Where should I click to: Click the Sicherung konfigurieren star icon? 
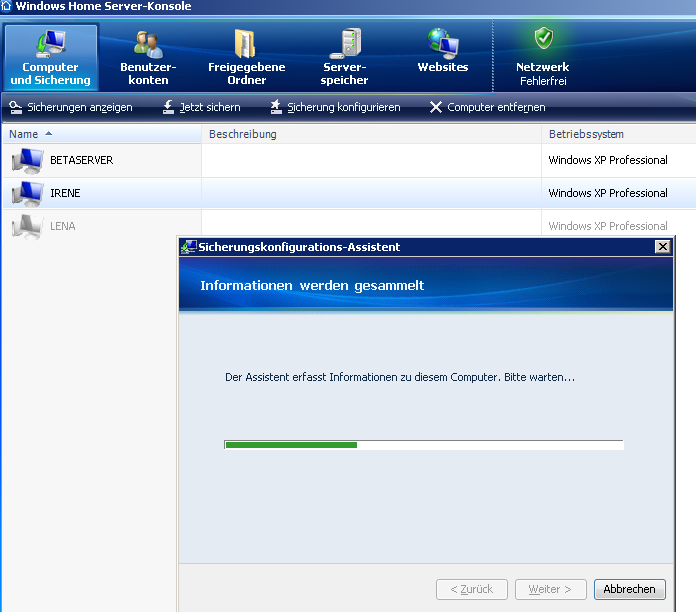pyautogui.click(x=276, y=107)
